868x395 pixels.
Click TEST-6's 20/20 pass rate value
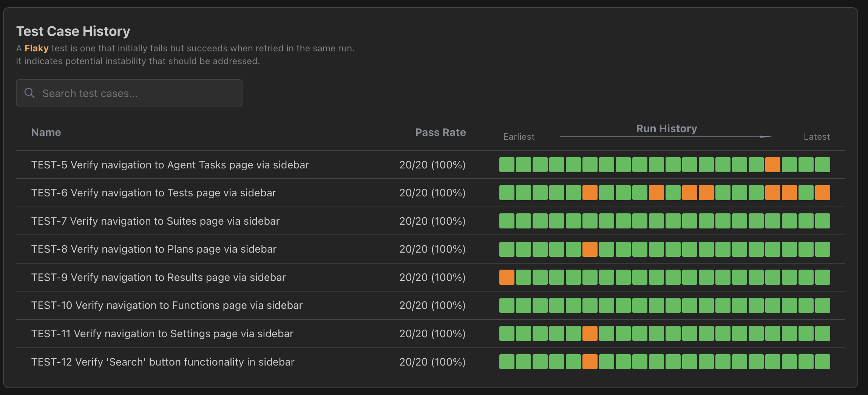coord(433,193)
